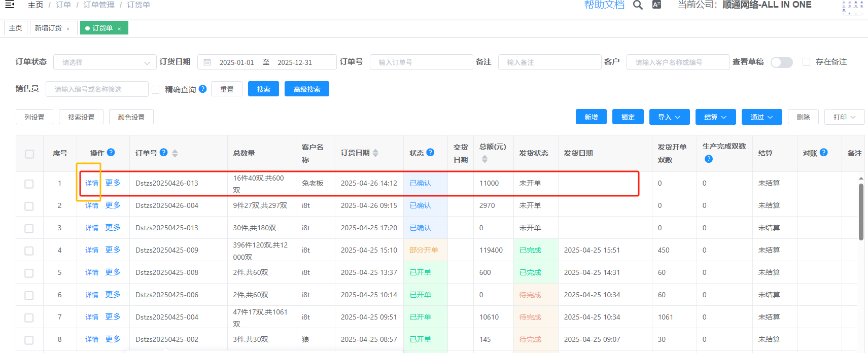868x353 pixels.
Task: Click help icon next to 精确查询
Action: click(203, 89)
